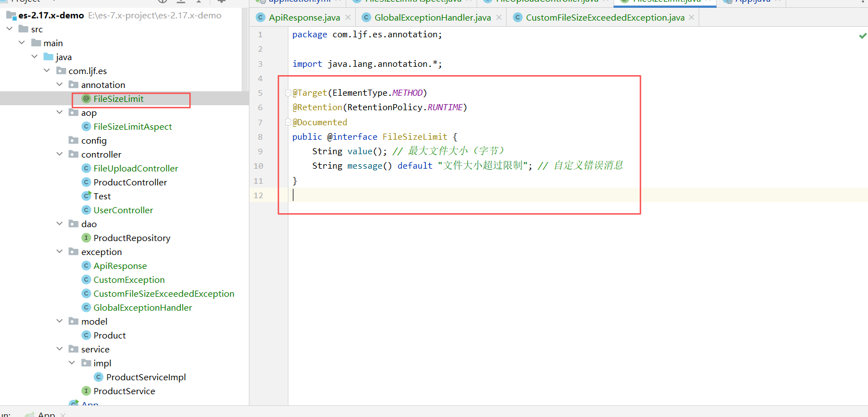The width and height of the screenshot is (868, 417).
Task: Click the FileUploadController class icon
Action: pos(86,169)
